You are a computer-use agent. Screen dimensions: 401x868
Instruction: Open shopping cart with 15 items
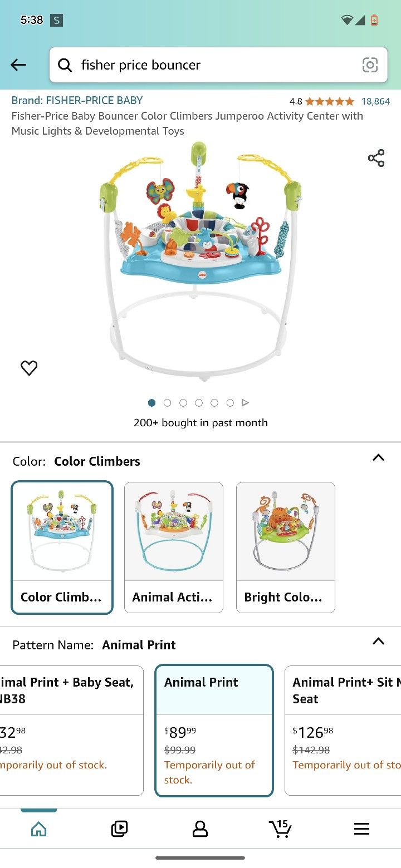tap(281, 828)
